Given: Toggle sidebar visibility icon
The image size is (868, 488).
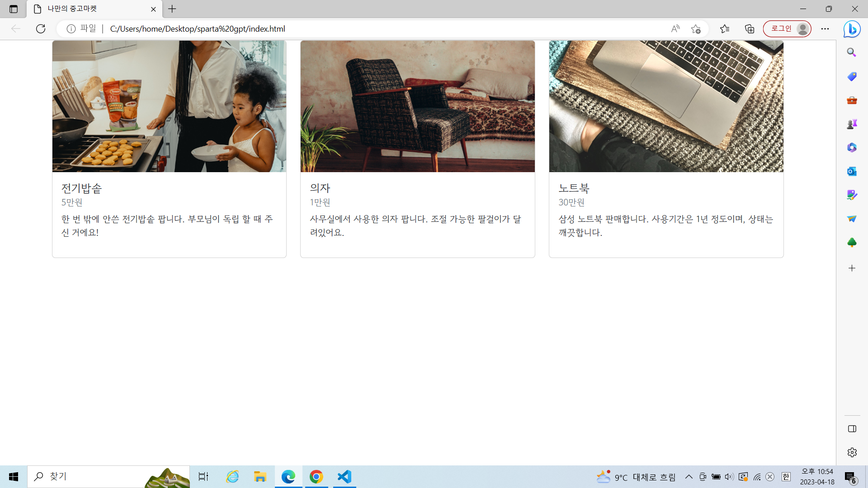Looking at the screenshot, I should click(852, 429).
